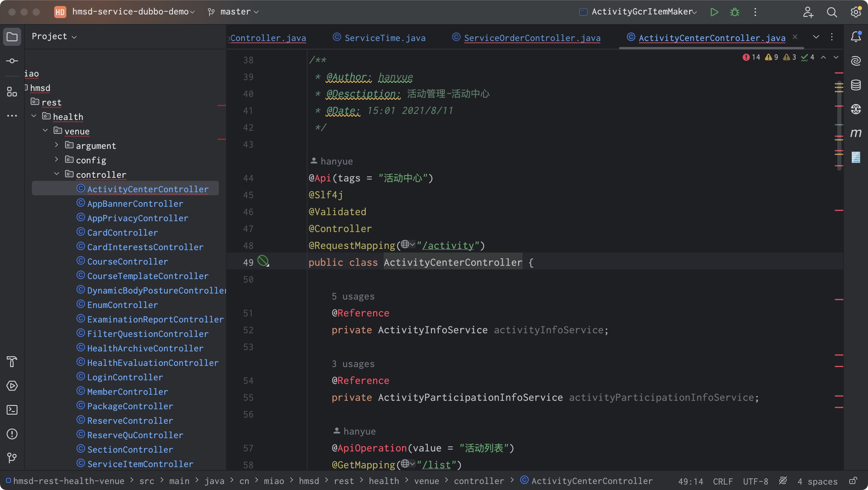Show more tool windows ellipsis in left bar
Viewport: 868px width, 490px height.
[12, 116]
